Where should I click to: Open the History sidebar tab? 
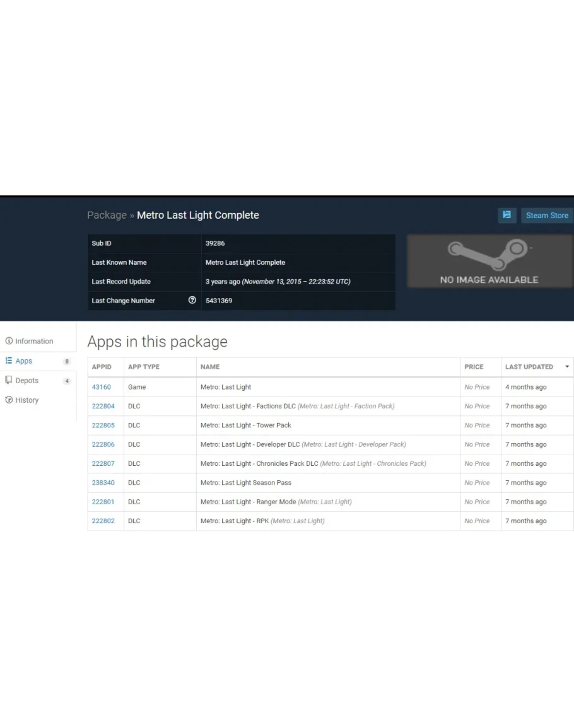26,400
